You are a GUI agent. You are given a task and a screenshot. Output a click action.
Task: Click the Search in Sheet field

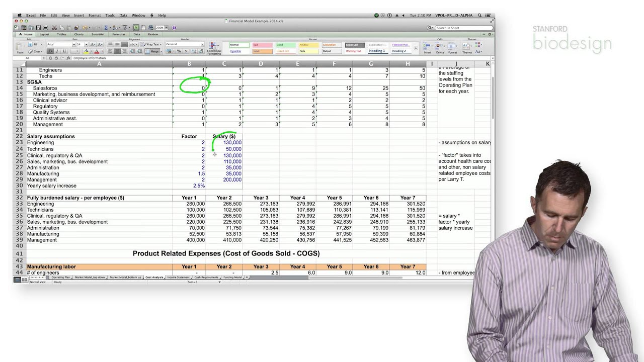[x=460, y=28]
